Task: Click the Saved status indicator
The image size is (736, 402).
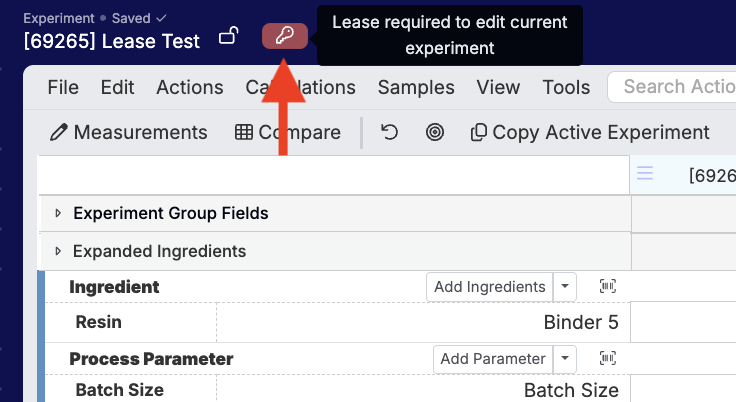Action: point(139,18)
